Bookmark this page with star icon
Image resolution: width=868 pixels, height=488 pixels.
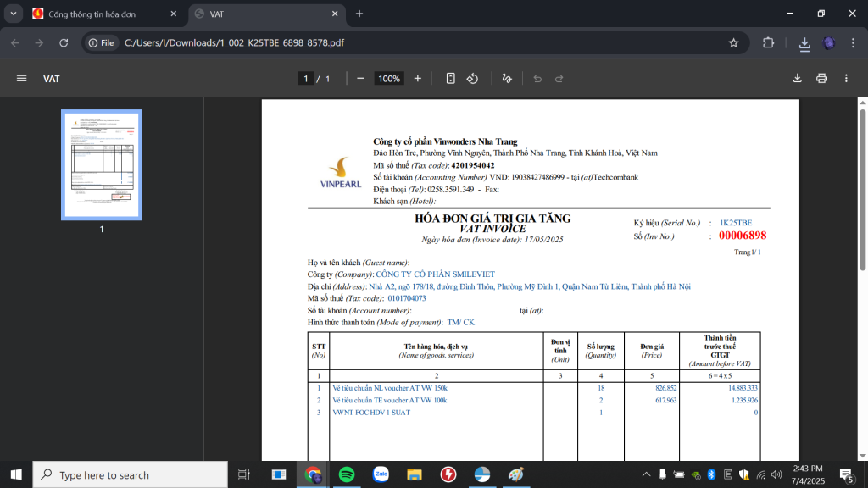733,42
